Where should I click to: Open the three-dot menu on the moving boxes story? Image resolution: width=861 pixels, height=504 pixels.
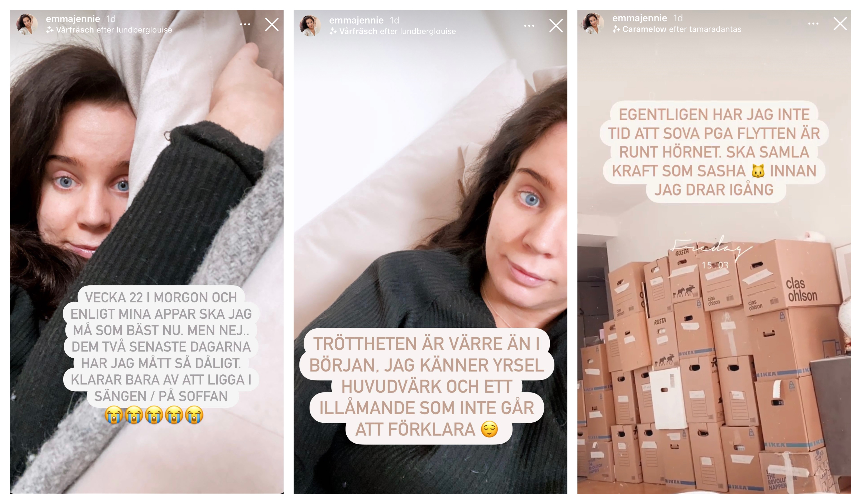tap(813, 23)
